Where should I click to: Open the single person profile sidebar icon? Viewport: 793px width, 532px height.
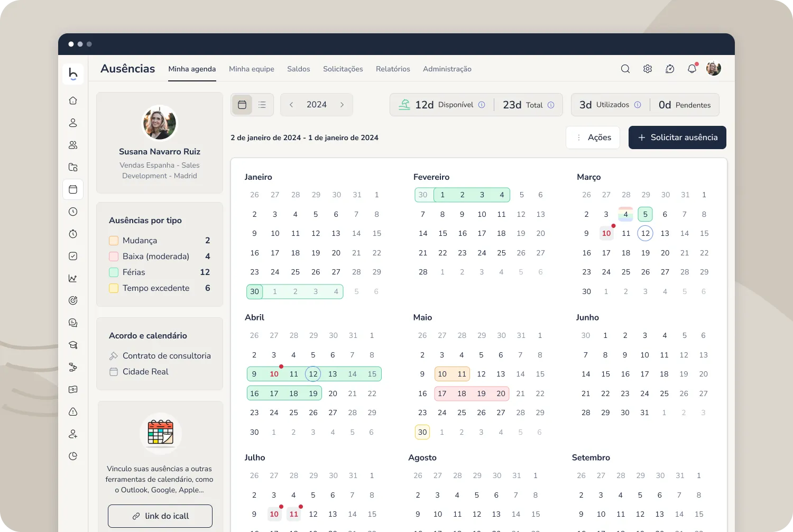tap(73, 123)
